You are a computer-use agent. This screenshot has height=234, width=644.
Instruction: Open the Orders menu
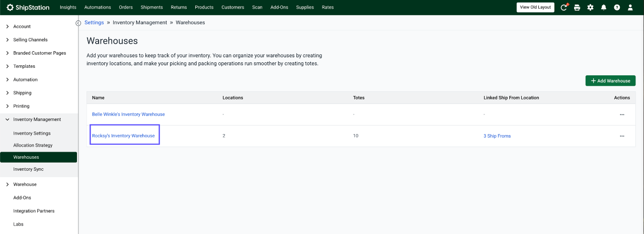point(126,8)
